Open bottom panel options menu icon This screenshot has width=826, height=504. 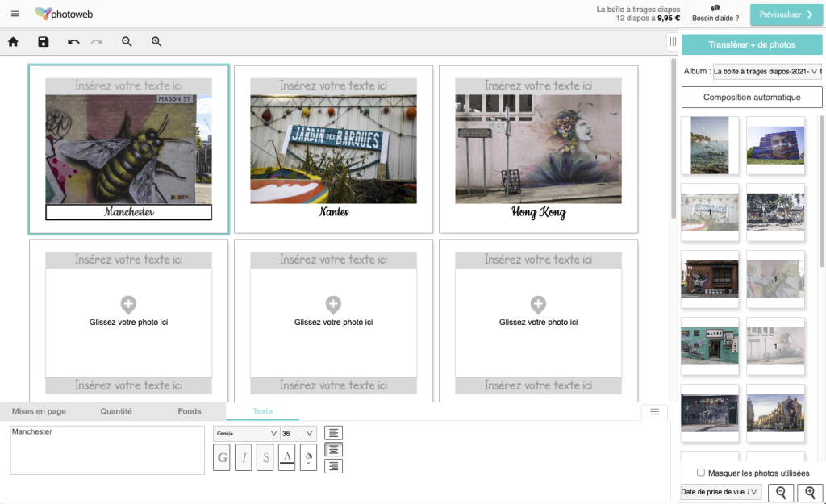pyautogui.click(x=654, y=412)
